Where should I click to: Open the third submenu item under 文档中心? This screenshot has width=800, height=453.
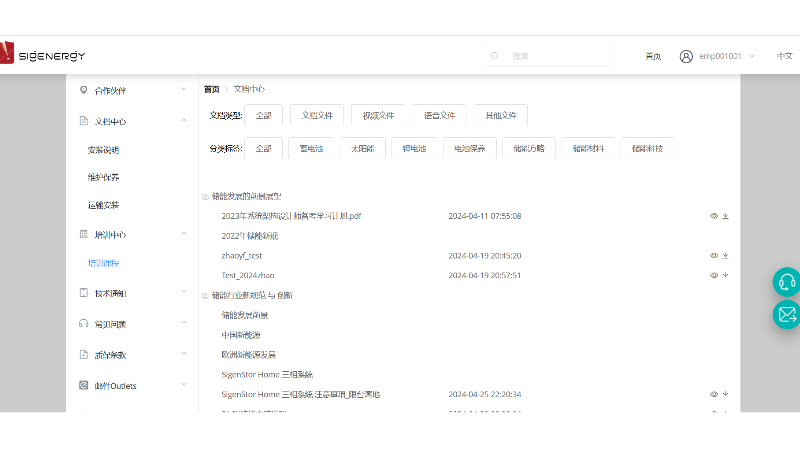tap(103, 205)
